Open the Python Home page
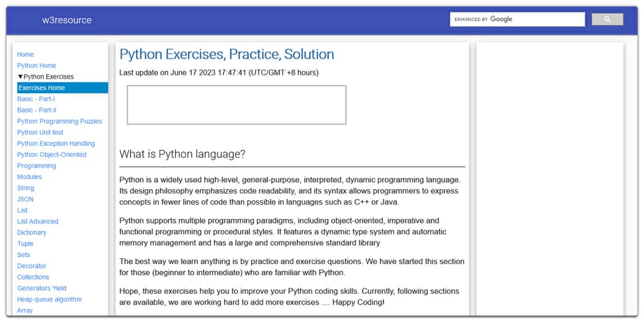Image resolution: width=644 pixels, height=322 pixels. point(37,66)
